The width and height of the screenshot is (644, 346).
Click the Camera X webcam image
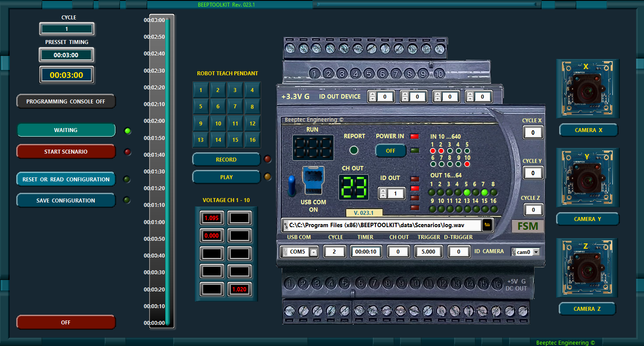click(587, 89)
